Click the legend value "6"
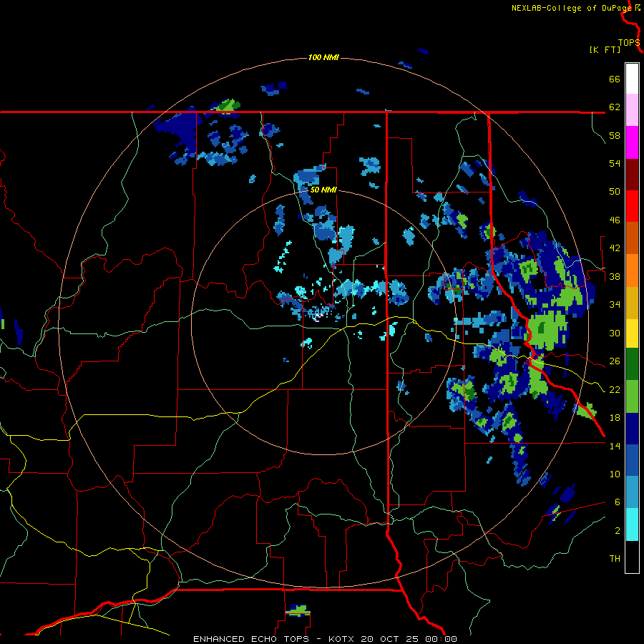The width and height of the screenshot is (644, 644). tap(618, 502)
